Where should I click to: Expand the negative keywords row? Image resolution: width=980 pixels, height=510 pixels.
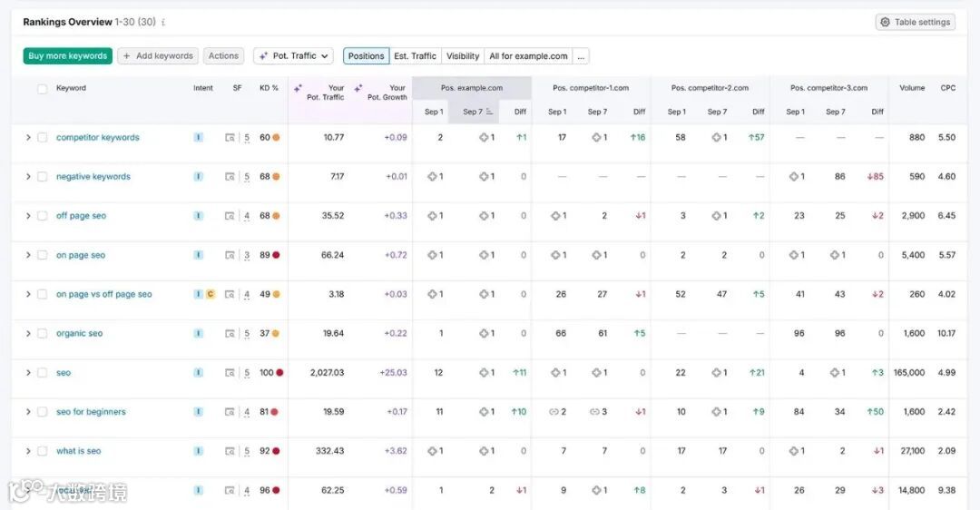(28, 177)
